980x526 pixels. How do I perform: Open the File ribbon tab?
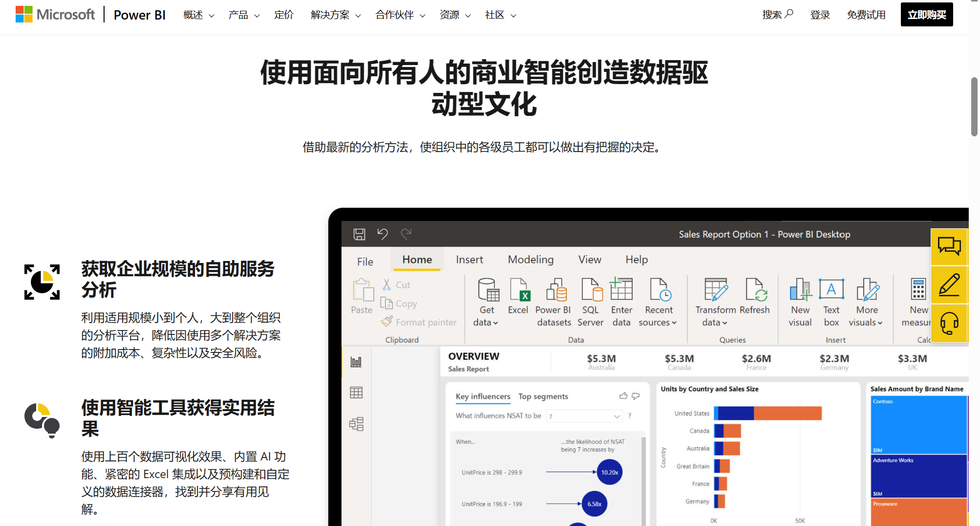click(365, 261)
